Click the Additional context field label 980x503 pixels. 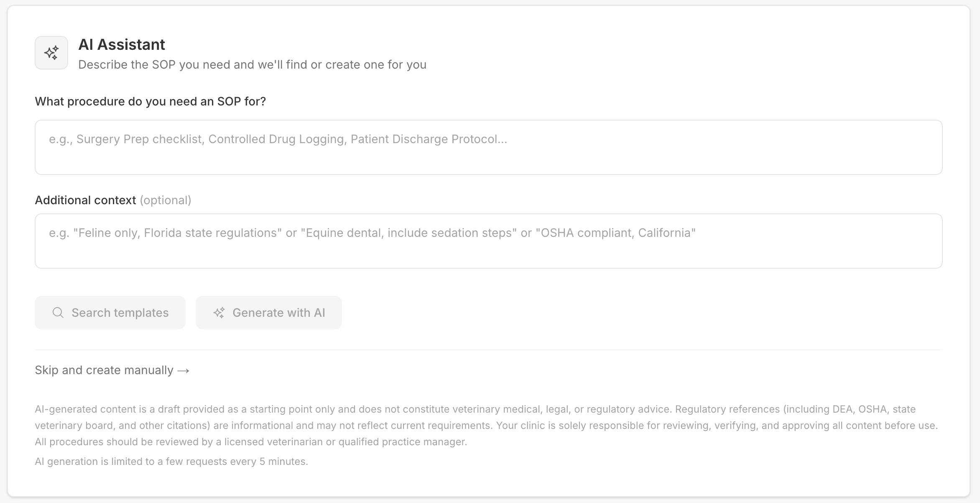coord(85,200)
